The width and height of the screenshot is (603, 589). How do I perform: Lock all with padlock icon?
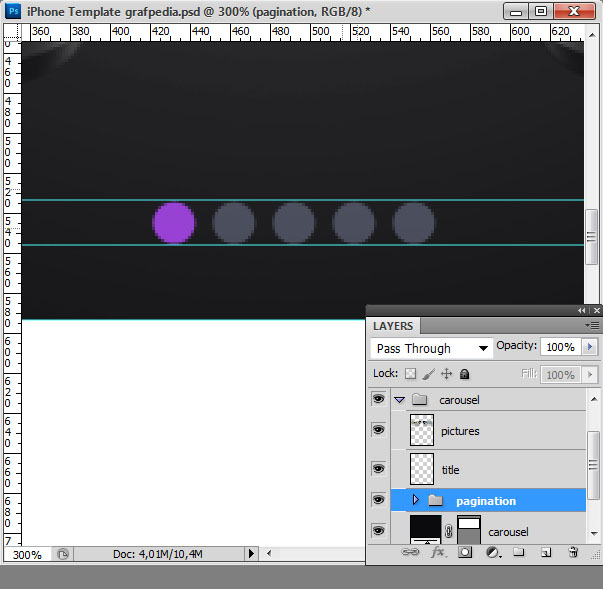click(465, 374)
